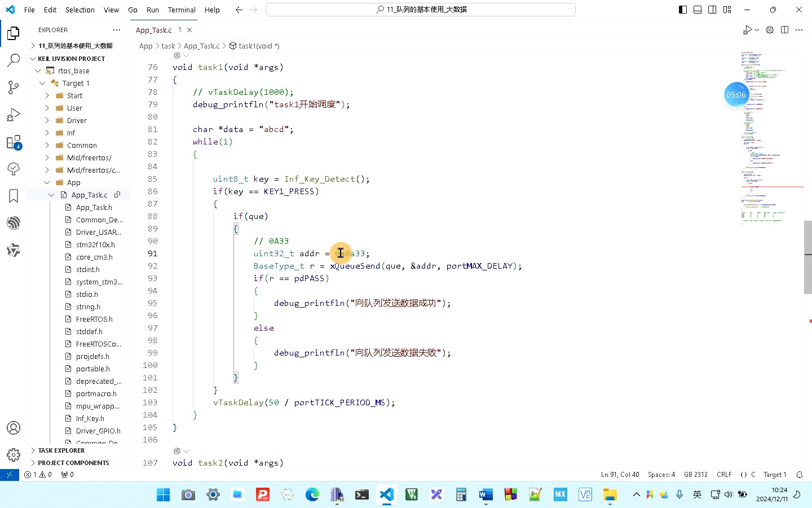Click the Manage gear icon

tap(14, 454)
